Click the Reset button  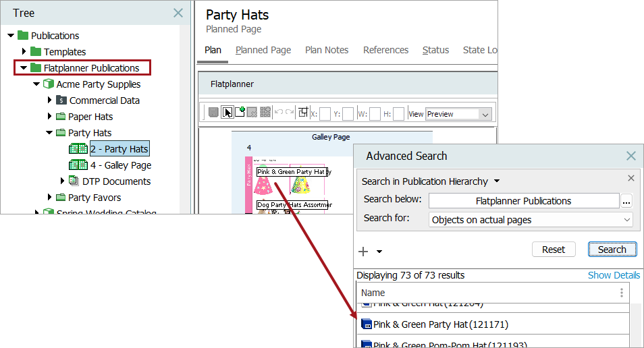(x=553, y=250)
